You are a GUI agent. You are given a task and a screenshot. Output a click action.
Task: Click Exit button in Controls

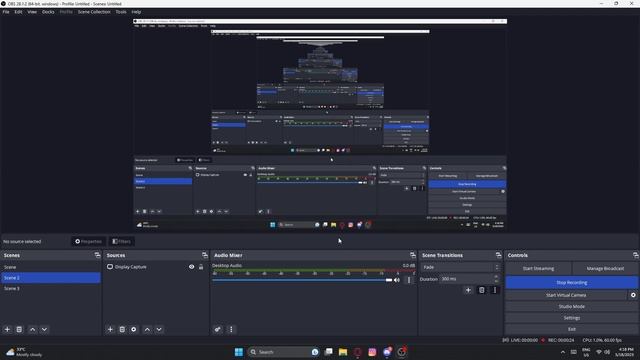click(x=571, y=329)
